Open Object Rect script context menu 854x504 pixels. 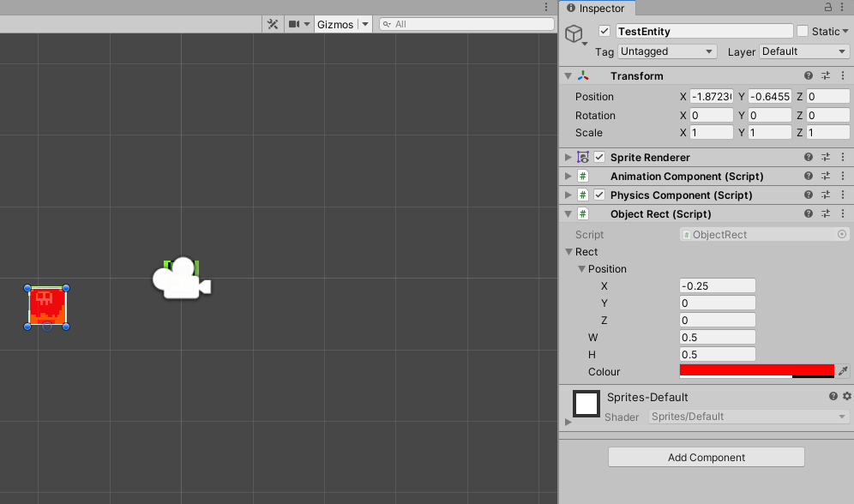[x=843, y=214]
